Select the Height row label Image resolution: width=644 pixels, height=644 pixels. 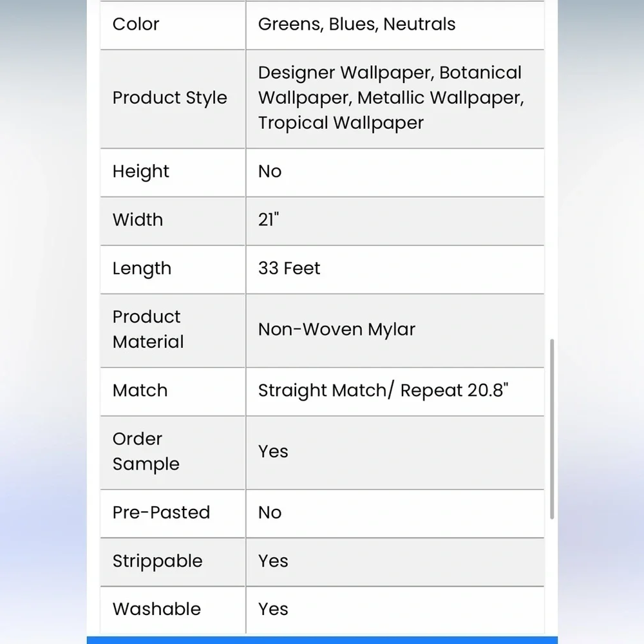141,171
